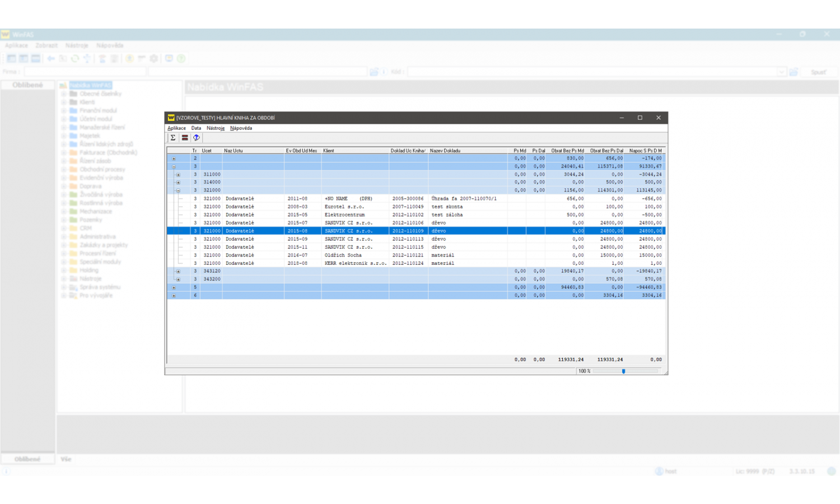The width and height of the screenshot is (840, 504).
Task: Open the Zobrazit menu in the WinFAS main window
Action: tap(46, 45)
